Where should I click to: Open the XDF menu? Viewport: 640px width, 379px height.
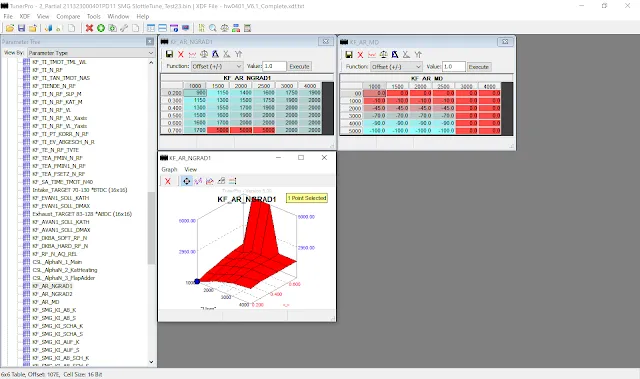click(25, 16)
